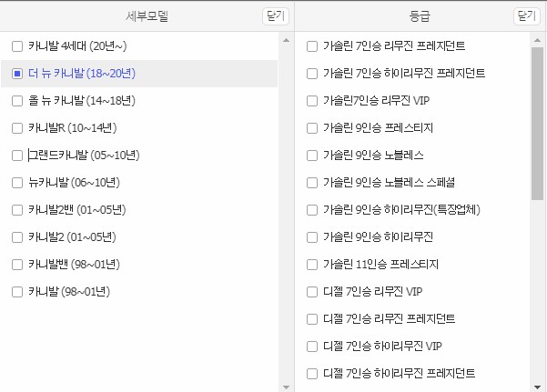Click the 등급 list scroll-up arrow
Viewport: 547px width, 392px height.
(537, 40)
